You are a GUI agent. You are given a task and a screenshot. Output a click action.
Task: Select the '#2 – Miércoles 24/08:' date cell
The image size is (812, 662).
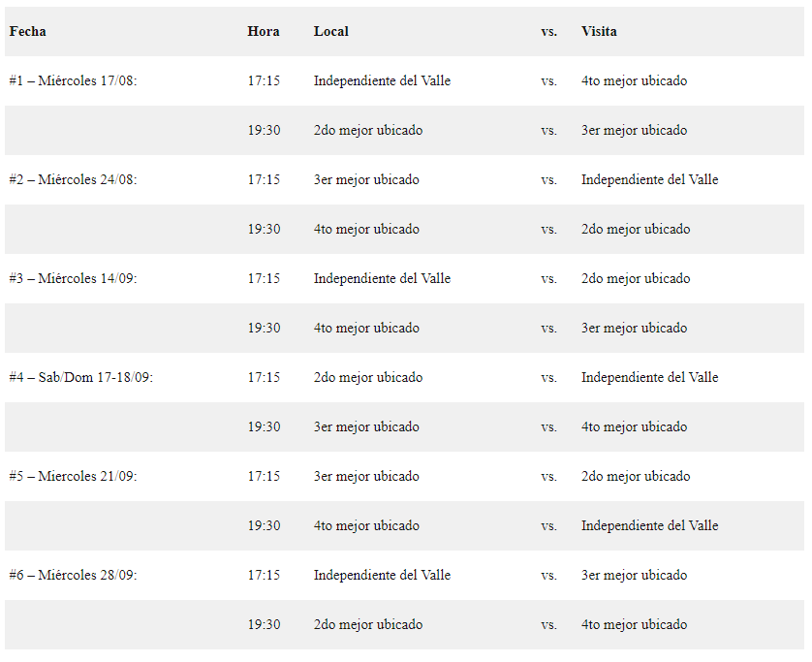[74, 179]
